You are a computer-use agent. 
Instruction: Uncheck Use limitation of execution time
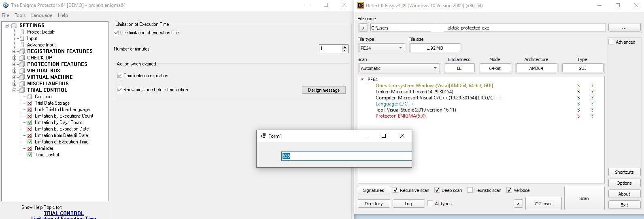117,33
